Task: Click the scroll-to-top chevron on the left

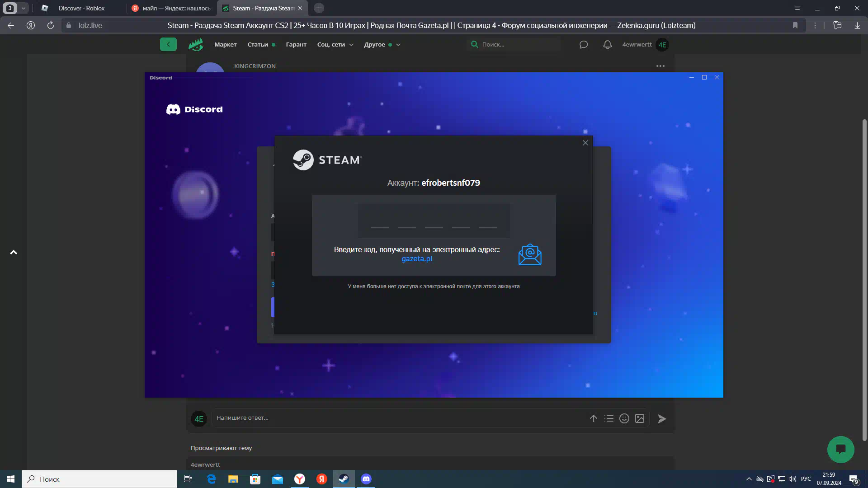Action: pos(14,252)
